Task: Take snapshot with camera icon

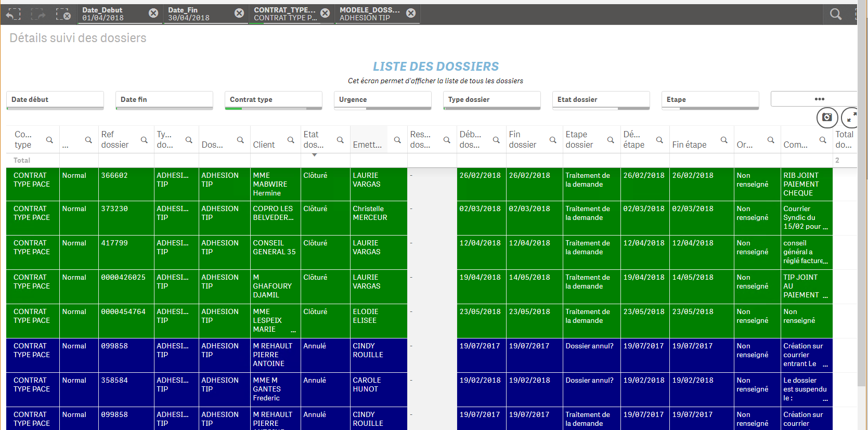Action: (827, 118)
